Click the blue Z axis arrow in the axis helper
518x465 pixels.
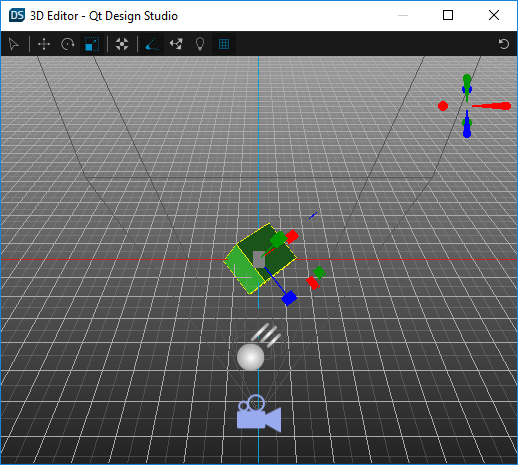(x=467, y=125)
